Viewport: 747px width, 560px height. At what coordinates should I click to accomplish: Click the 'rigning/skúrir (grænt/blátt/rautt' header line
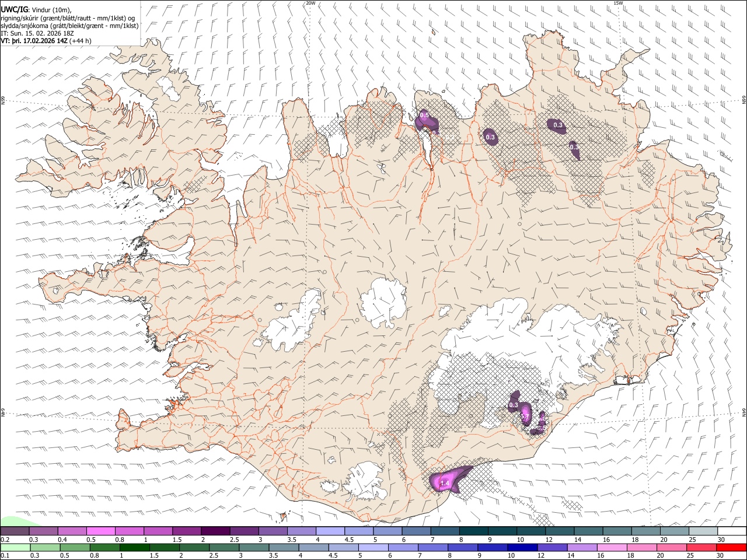pos(68,17)
